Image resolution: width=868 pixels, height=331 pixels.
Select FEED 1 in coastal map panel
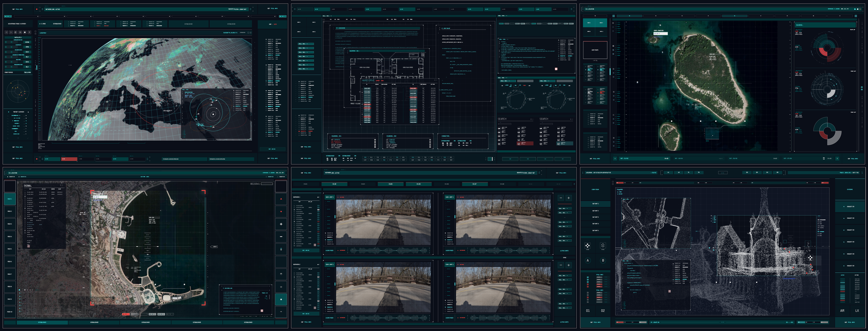10,199
